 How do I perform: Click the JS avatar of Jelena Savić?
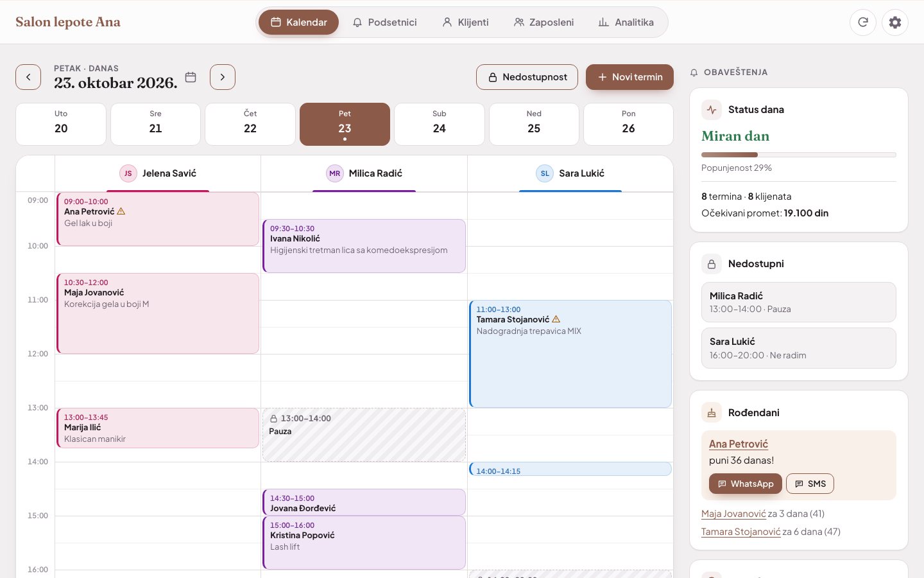128,173
